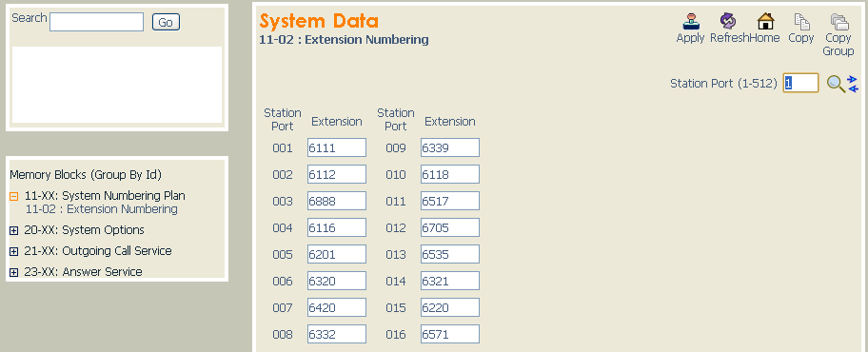Select 11-XX: System Numbering Plan label
868x352 pixels.
coord(105,195)
